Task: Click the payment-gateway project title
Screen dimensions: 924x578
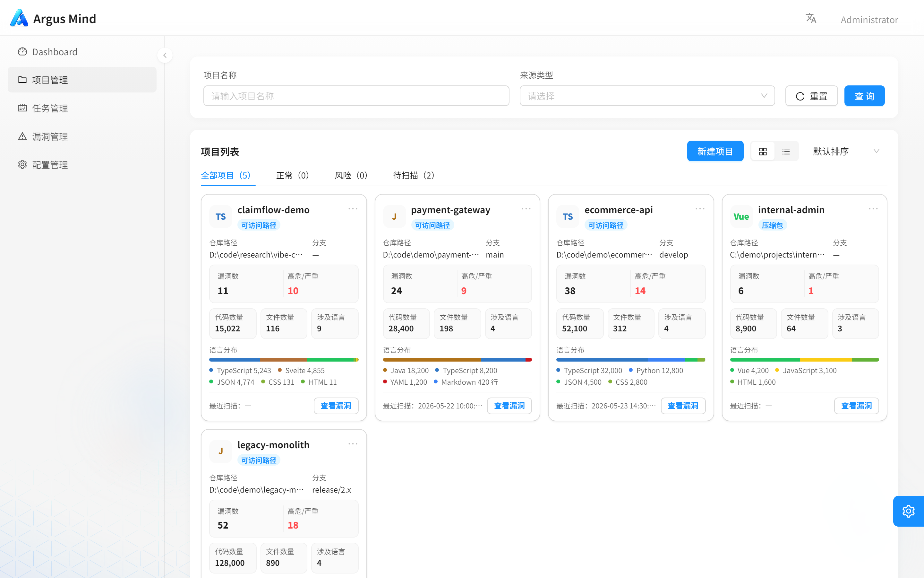Action: (450, 210)
